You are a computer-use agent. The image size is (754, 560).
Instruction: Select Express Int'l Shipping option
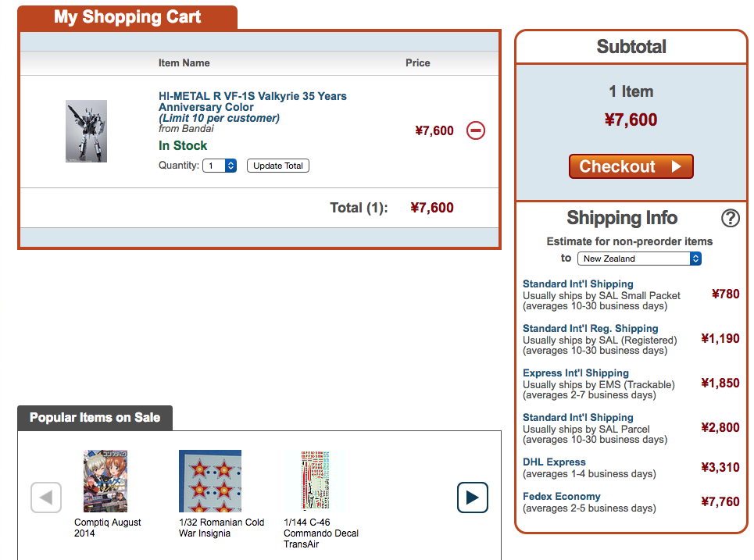[576, 373]
